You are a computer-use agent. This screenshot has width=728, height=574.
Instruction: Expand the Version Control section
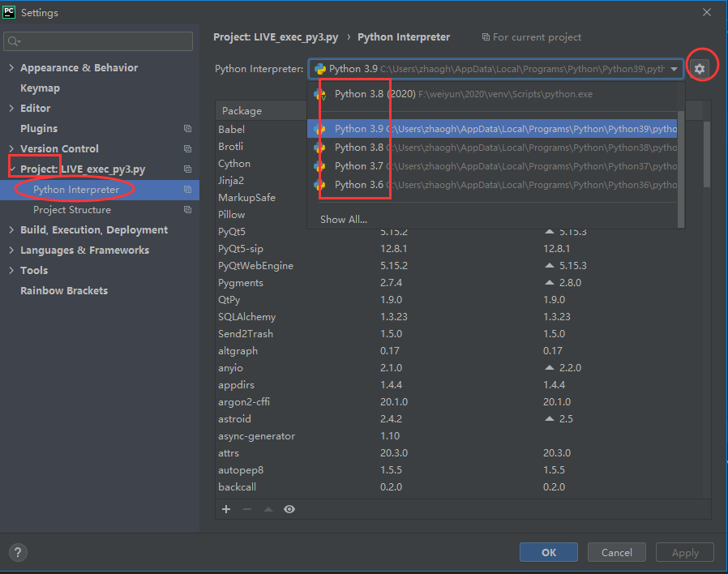pyautogui.click(x=11, y=148)
